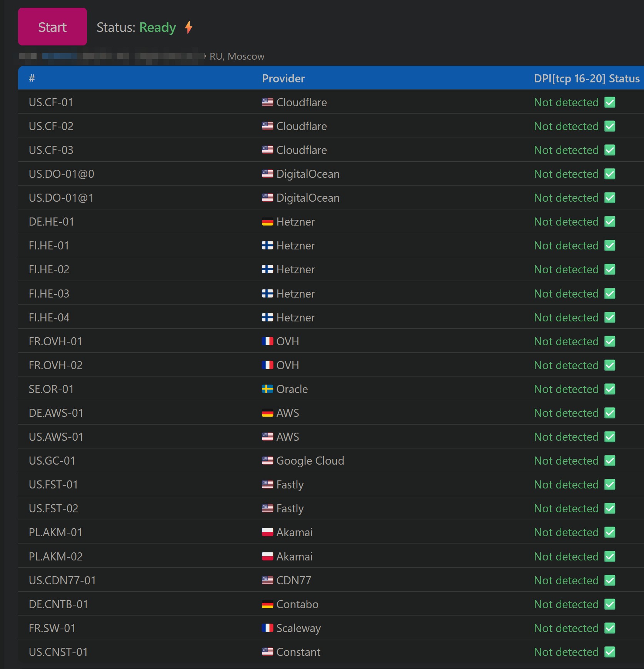The height and width of the screenshot is (669, 644).
Task: Click the Not detected status for FR.SW-01
Action: tap(566, 628)
